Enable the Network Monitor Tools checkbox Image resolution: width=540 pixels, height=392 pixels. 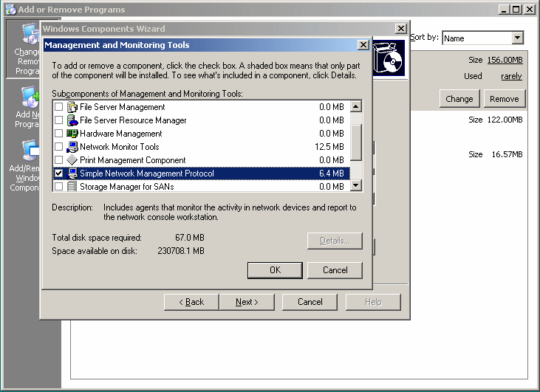coord(59,147)
